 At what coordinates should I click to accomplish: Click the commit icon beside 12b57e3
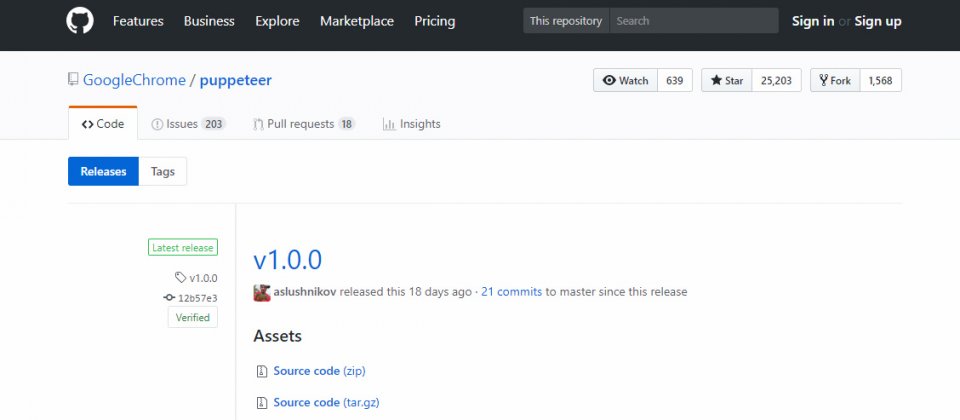[170, 298]
